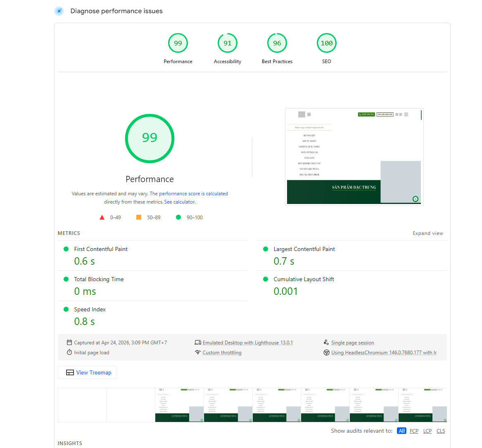
Task: Open the 'performance score is calculated' link
Action: pos(193,194)
